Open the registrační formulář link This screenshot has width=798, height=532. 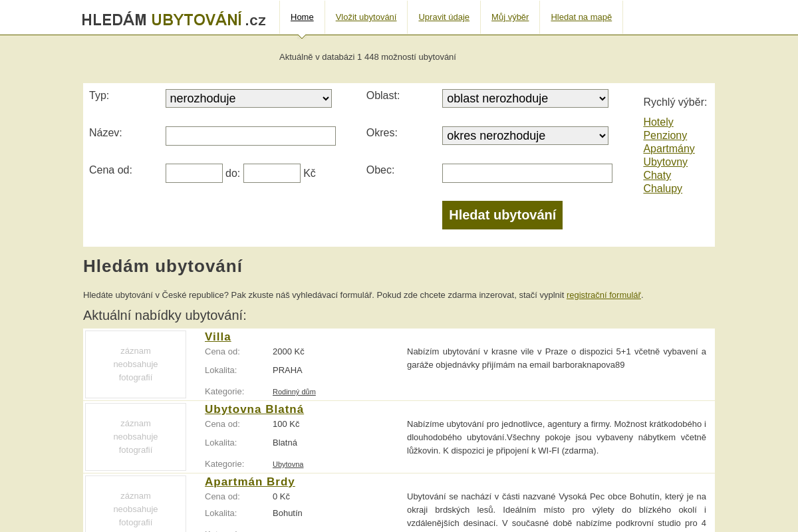pyautogui.click(x=604, y=295)
